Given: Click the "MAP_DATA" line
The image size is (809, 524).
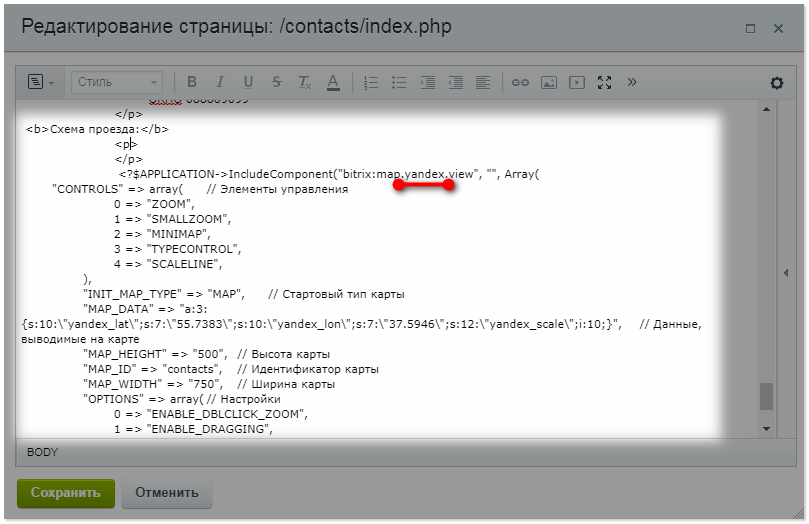Looking at the screenshot, I should pos(145,309).
